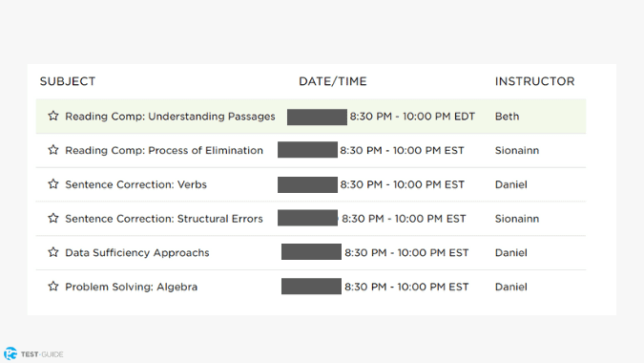Star the Reading Comp: Understanding Passages class
Viewport: 644px width, 363px height.
[53, 116]
